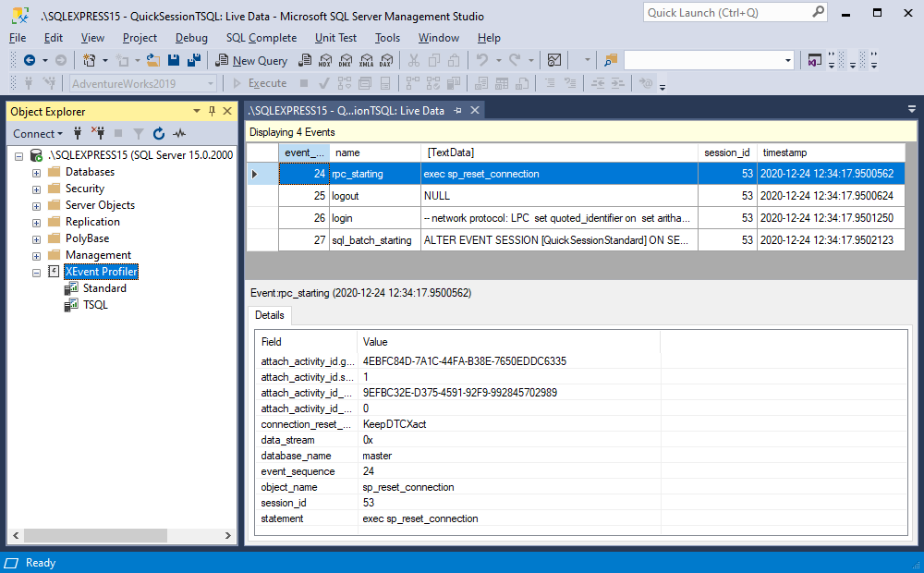Click the session_id column header

pos(727,152)
